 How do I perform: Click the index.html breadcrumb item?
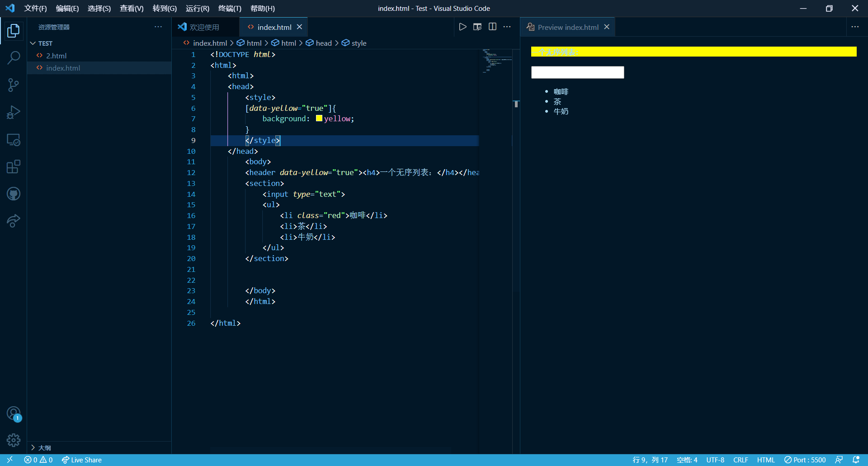(205, 43)
